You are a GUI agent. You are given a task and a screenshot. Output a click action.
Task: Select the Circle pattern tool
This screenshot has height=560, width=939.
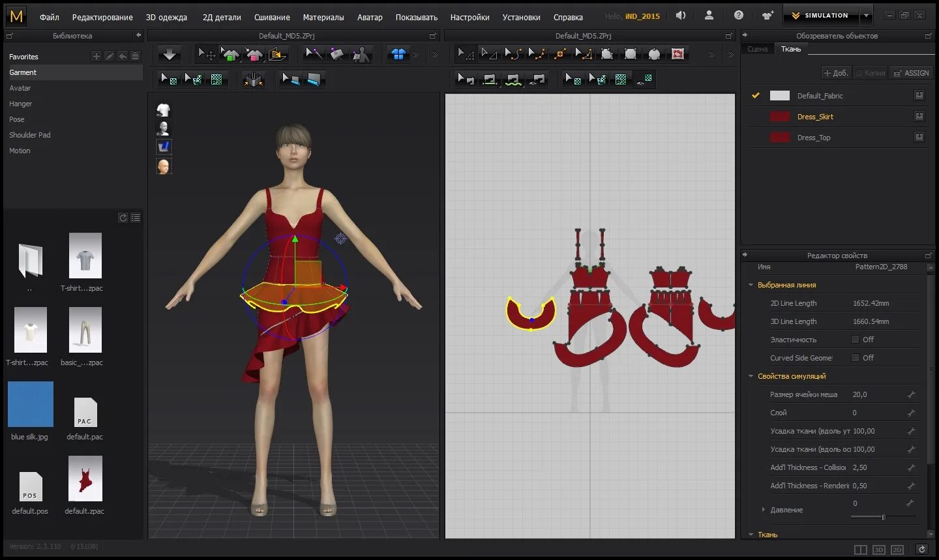(654, 54)
